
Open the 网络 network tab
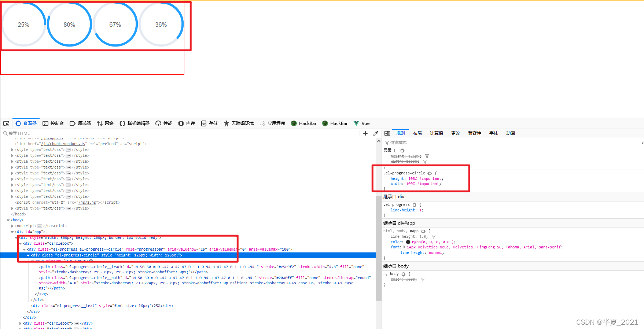click(x=105, y=123)
